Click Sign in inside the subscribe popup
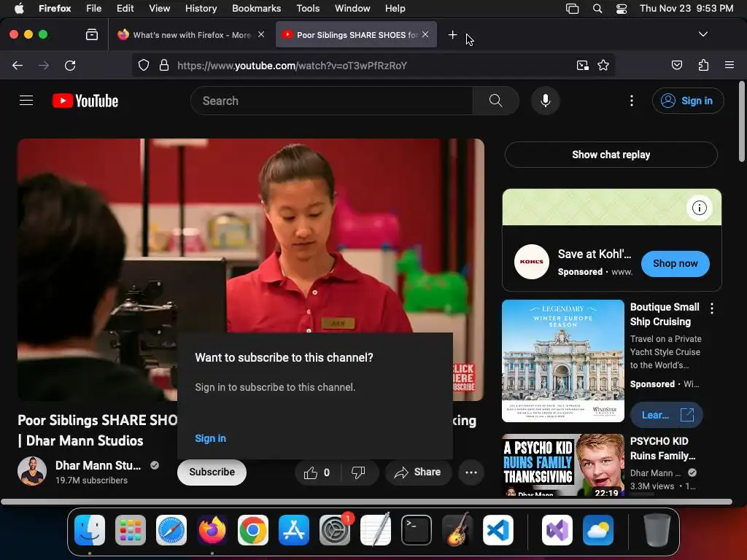This screenshot has height=560, width=747. point(210,438)
